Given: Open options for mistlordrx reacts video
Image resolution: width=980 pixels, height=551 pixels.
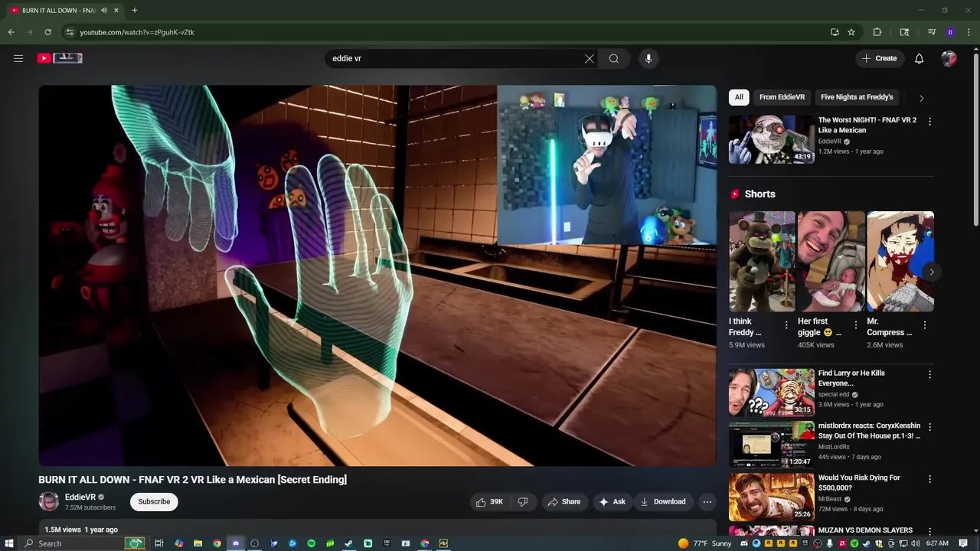Looking at the screenshot, I should pyautogui.click(x=930, y=427).
